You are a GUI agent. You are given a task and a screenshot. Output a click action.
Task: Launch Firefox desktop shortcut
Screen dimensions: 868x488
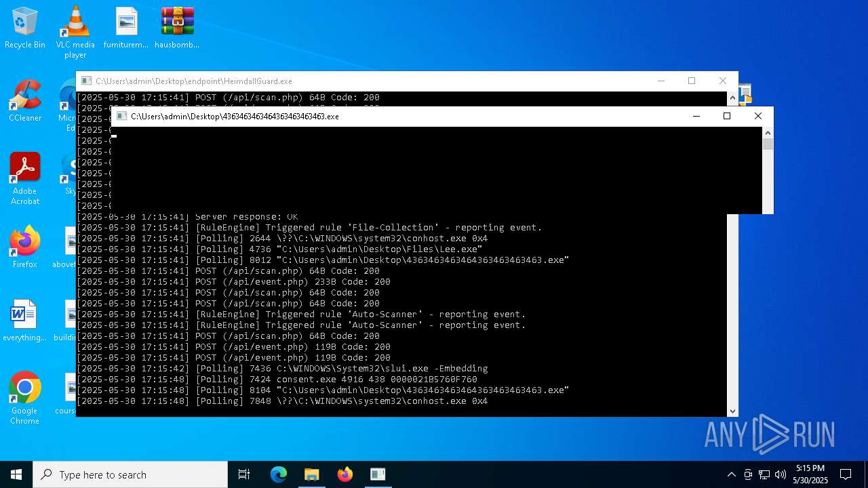(25, 247)
